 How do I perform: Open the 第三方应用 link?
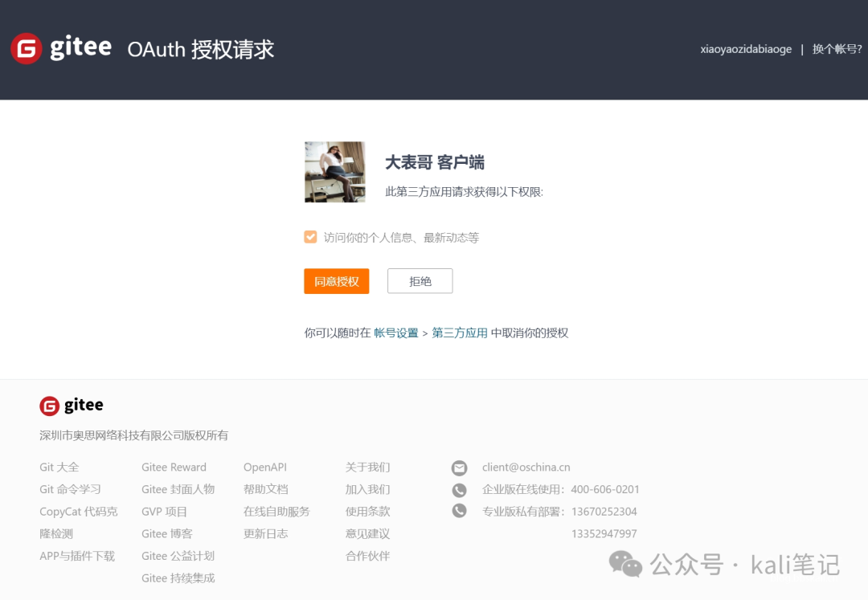tap(460, 333)
